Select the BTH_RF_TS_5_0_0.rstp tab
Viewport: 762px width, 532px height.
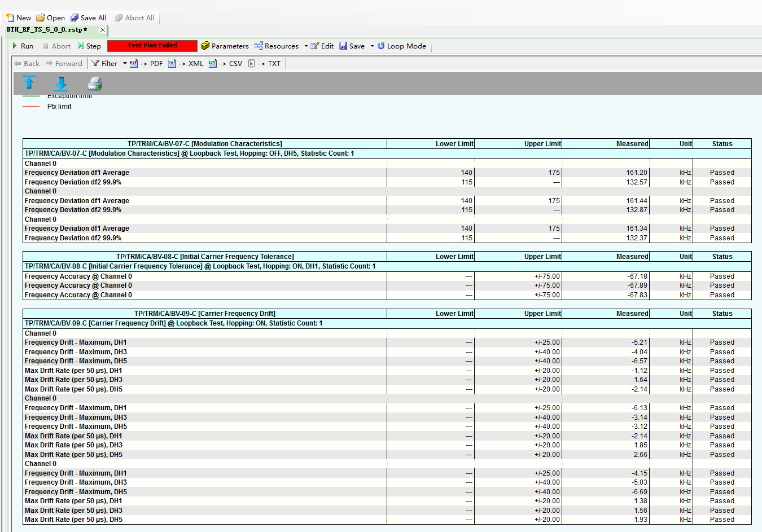(47, 30)
